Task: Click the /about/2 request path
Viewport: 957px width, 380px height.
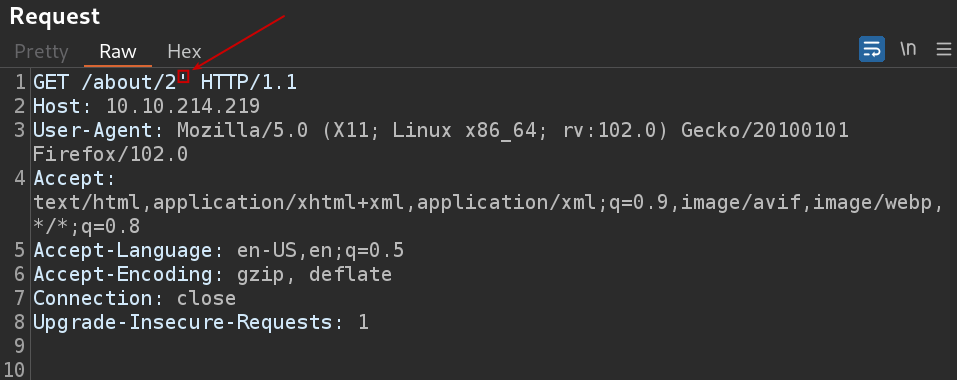Action: (129, 82)
